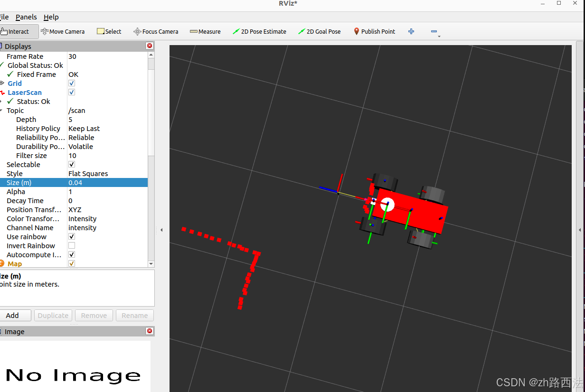Collapse the Topic property row
The height and width of the screenshot is (392, 585).
(1, 111)
